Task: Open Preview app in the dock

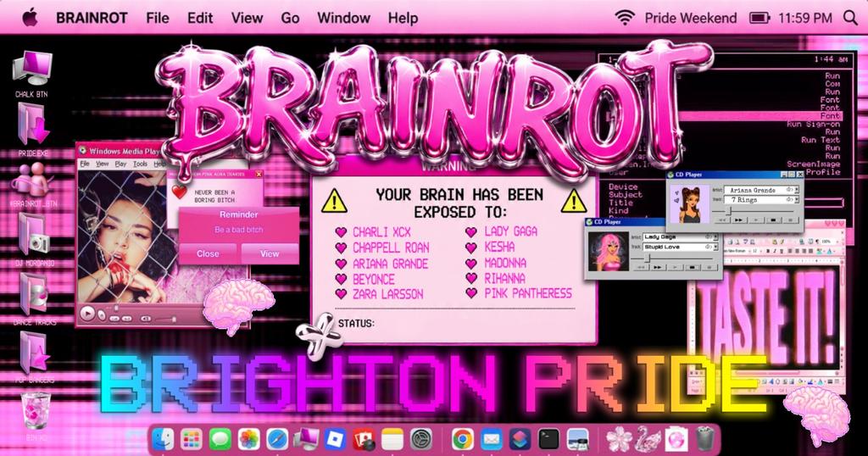Action: [x=578, y=440]
